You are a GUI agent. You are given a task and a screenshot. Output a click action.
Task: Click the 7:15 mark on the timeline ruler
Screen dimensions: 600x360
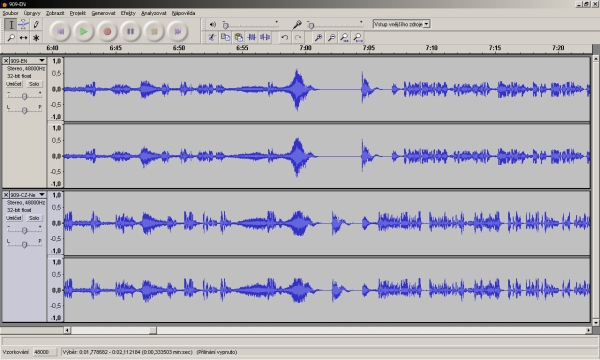[x=495, y=48]
